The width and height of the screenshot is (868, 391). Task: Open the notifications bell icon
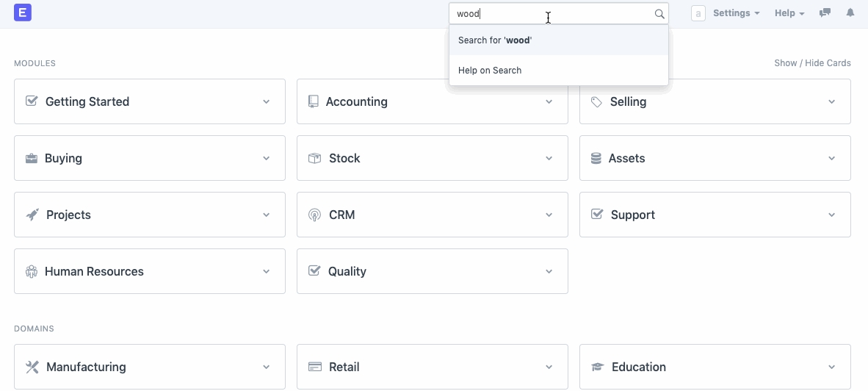850,13
